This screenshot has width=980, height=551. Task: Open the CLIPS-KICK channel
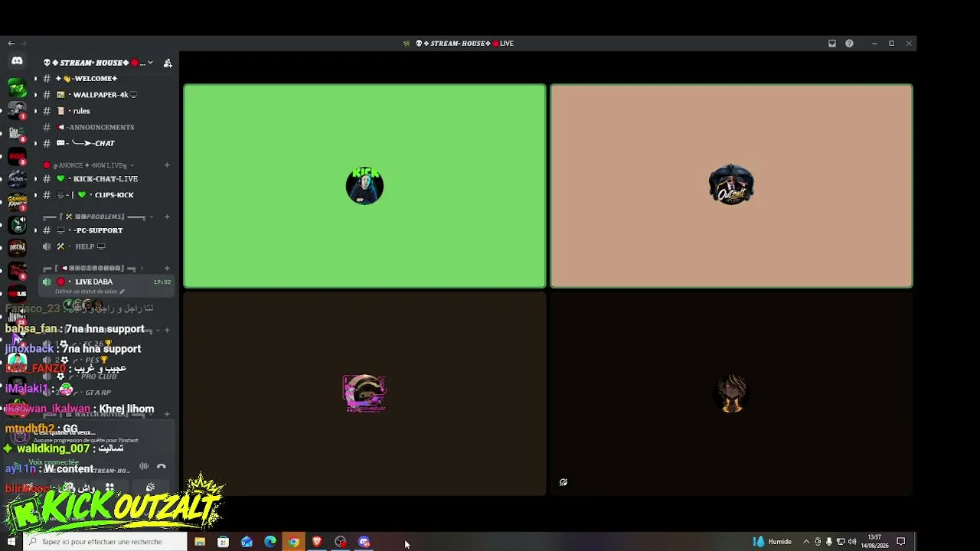106,195
